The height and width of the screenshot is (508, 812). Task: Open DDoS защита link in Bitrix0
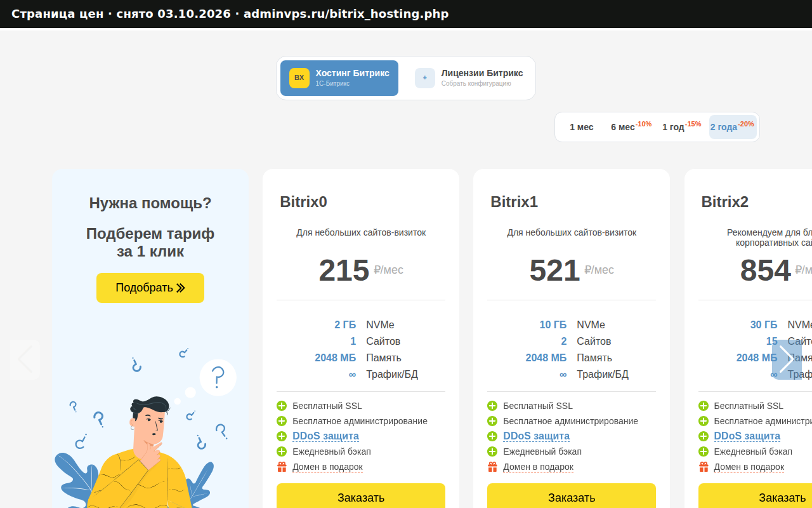coord(325,436)
